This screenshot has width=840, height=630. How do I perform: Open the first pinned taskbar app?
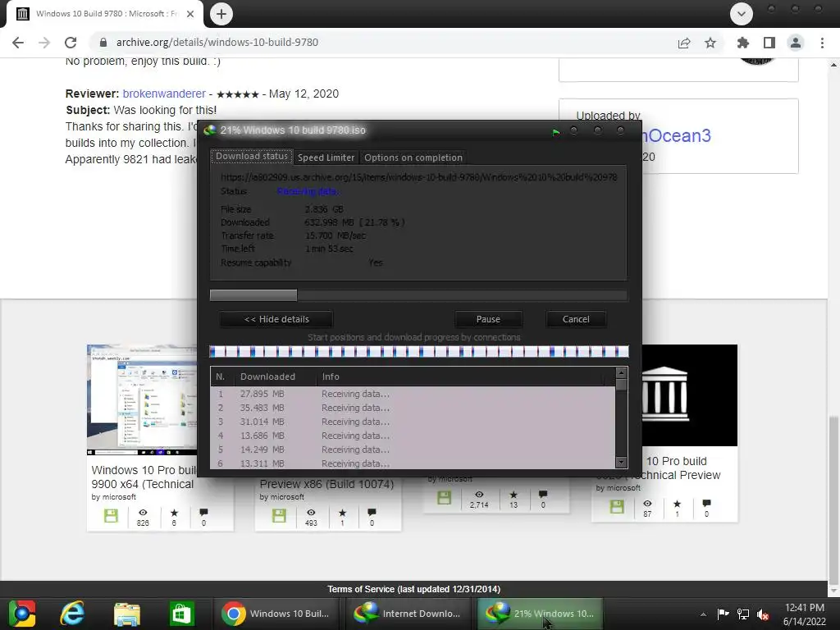point(22,614)
